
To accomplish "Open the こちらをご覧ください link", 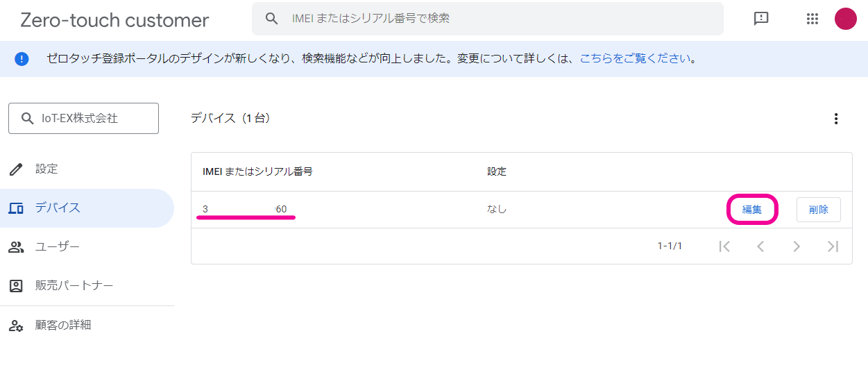I will (x=635, y=58).
